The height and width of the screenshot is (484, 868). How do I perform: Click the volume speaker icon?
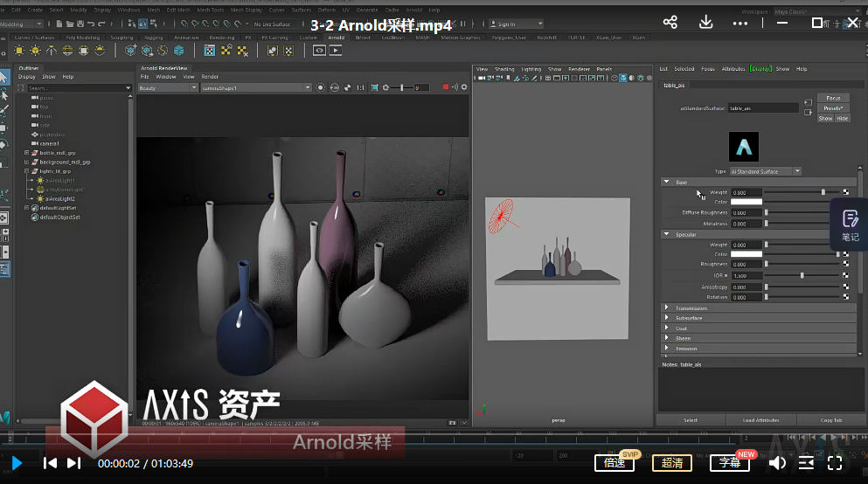(x=776, y=463)
